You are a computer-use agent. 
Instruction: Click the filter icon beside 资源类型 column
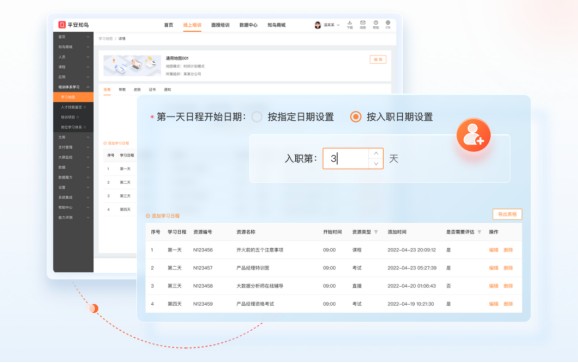(x=376, y=232)
